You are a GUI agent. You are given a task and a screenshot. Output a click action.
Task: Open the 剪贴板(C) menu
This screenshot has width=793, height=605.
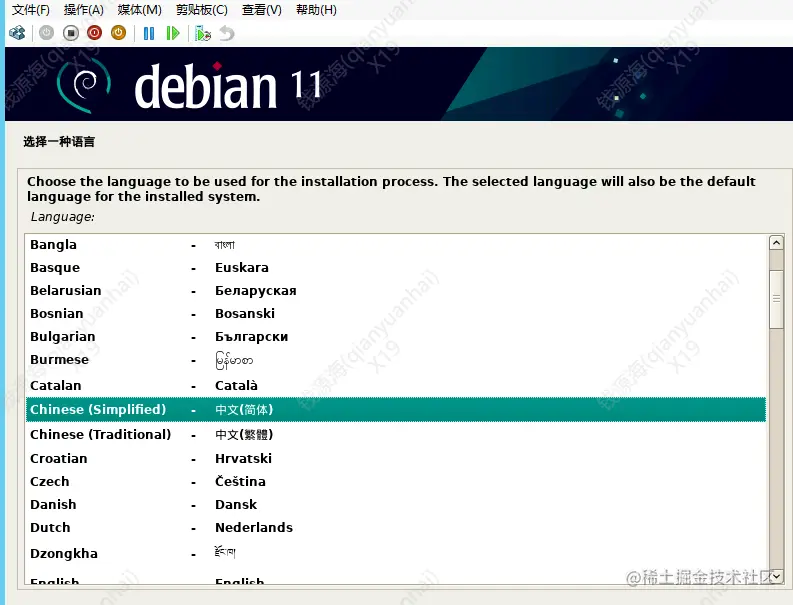(x=202, y=10)
